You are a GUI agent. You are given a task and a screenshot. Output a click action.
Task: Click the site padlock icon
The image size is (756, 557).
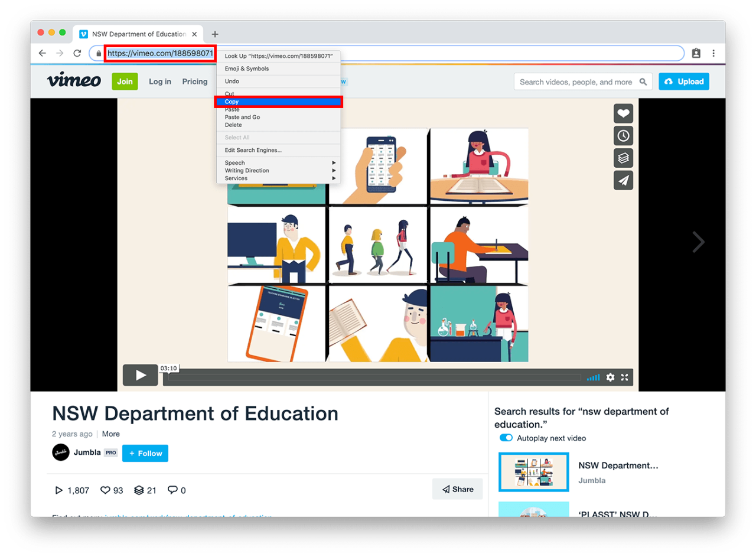(x=99, y=53)
